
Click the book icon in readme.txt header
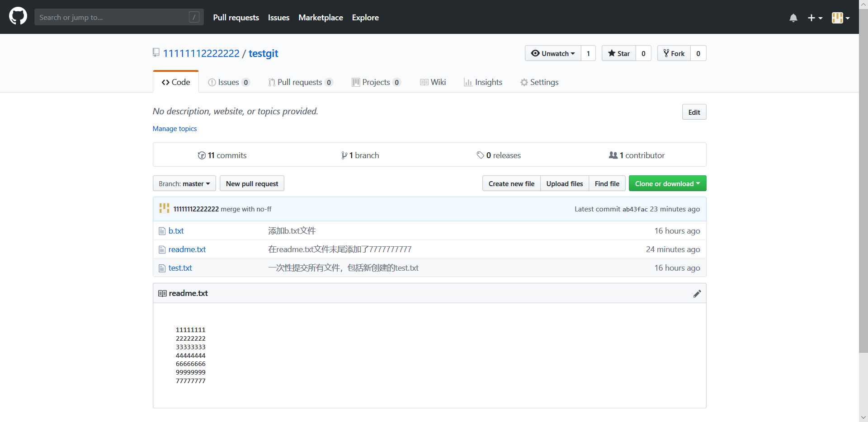coord(162,293)
